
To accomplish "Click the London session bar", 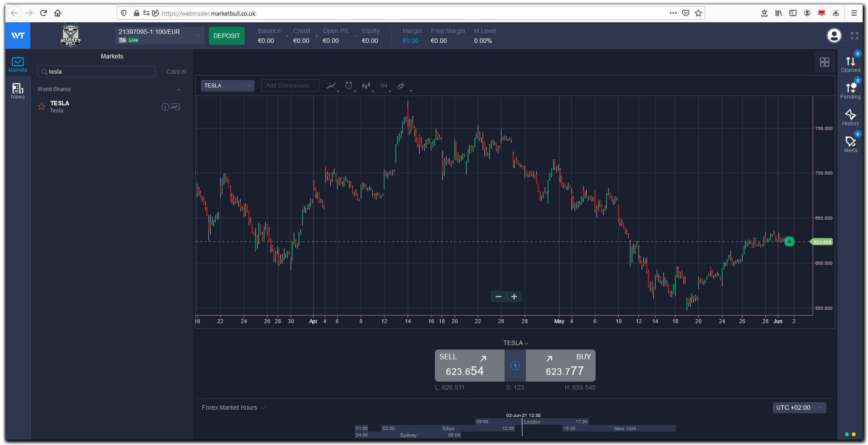I will click(x=532, y=422).
